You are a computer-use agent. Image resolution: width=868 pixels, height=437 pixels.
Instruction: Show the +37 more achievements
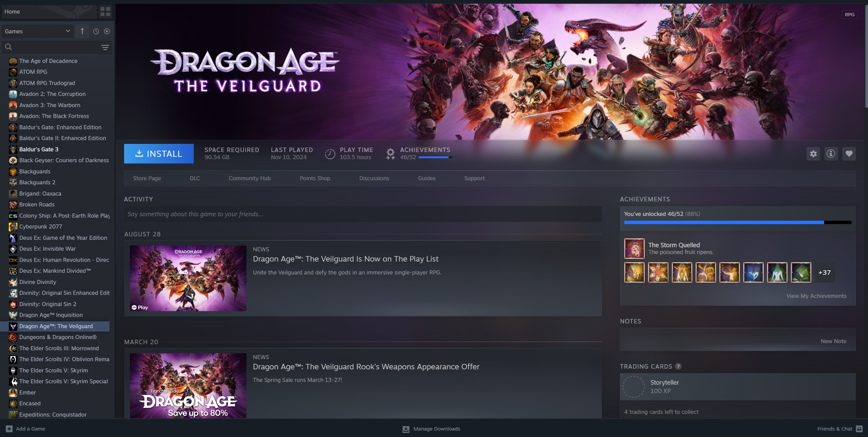tap(824, 272)
